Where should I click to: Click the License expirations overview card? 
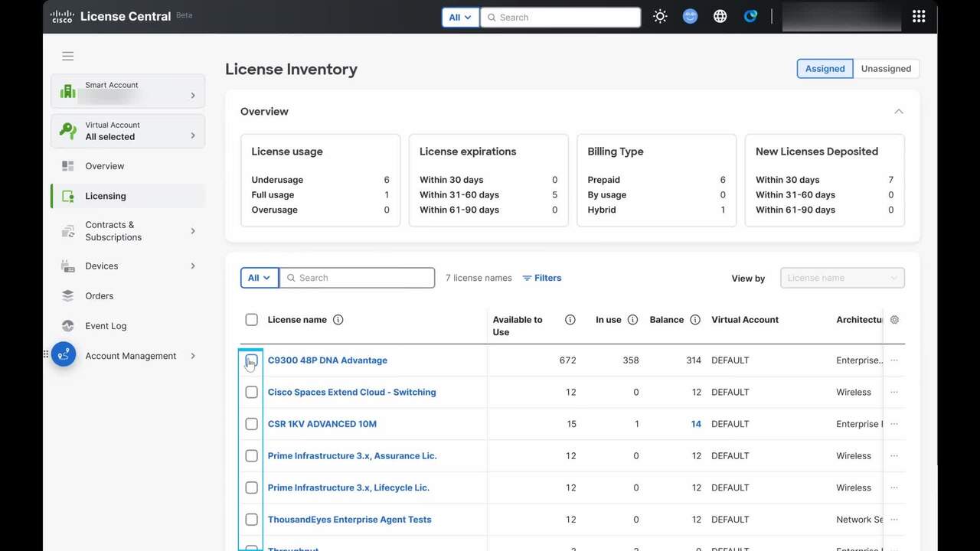(x=488, y=181)
